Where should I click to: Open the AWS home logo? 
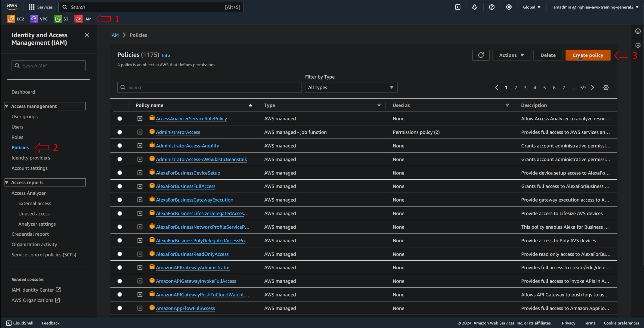tap(12, 7)
